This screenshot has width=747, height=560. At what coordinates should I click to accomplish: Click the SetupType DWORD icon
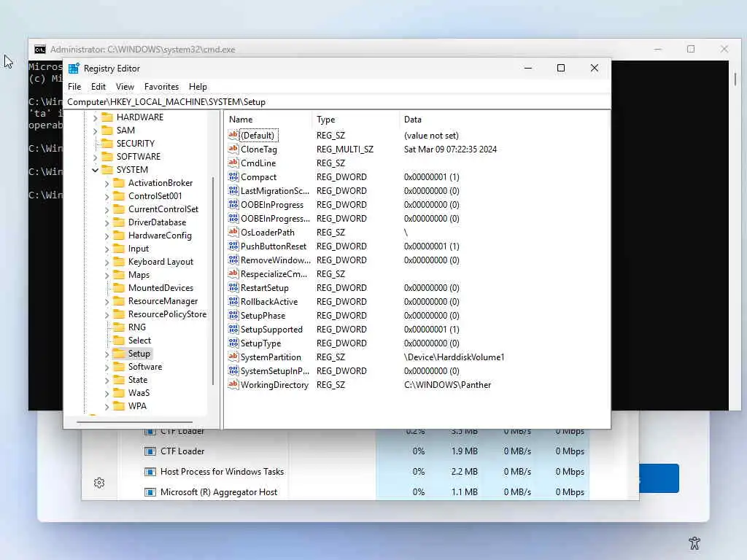(x=233, y=343)
